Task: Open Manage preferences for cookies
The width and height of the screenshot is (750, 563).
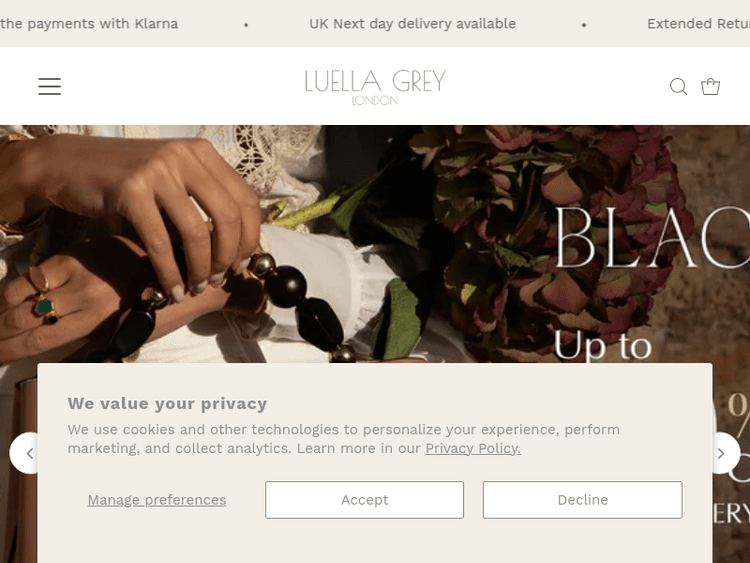Action: click(157, 500)
